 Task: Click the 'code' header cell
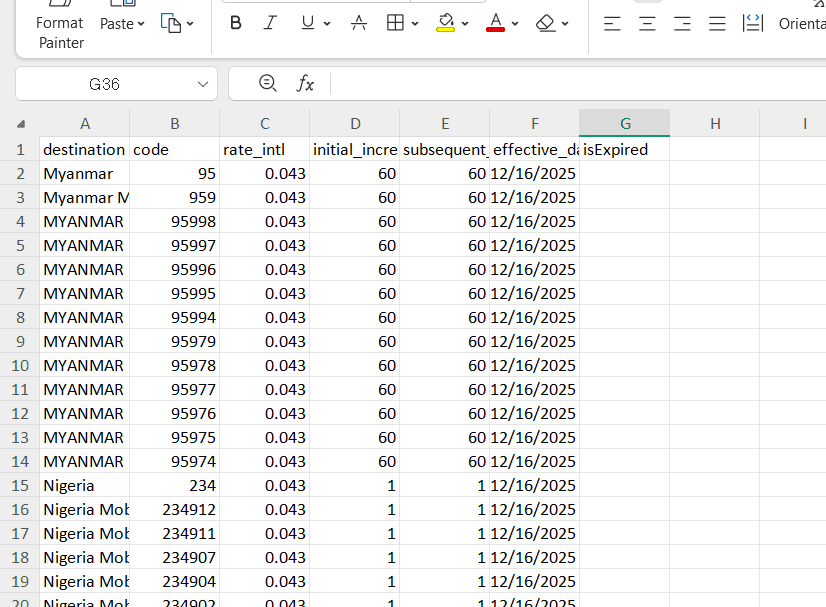pyautogui.click(x=175, y=150)
